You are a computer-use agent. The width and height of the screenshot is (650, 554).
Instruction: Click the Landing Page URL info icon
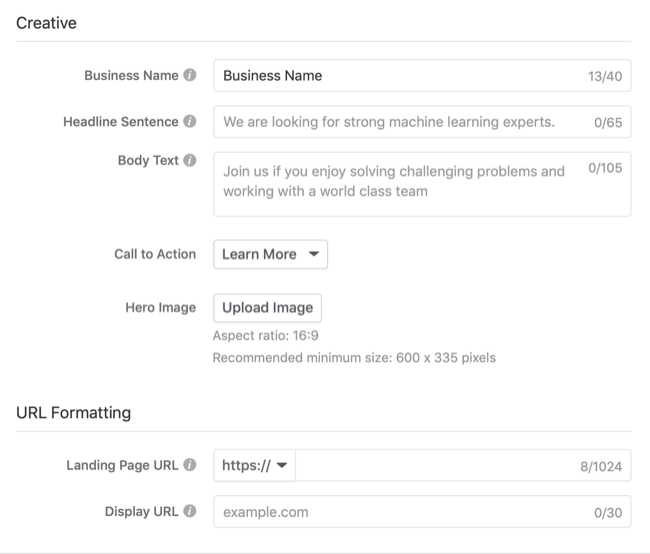point(190,465)
